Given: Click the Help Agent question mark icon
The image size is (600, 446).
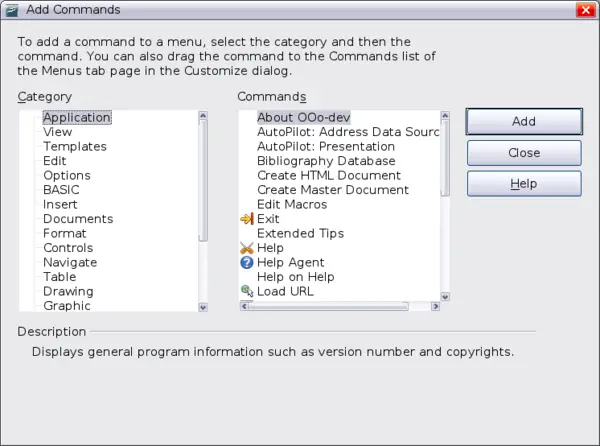Looking at the screenshot, I should [247, 263].
